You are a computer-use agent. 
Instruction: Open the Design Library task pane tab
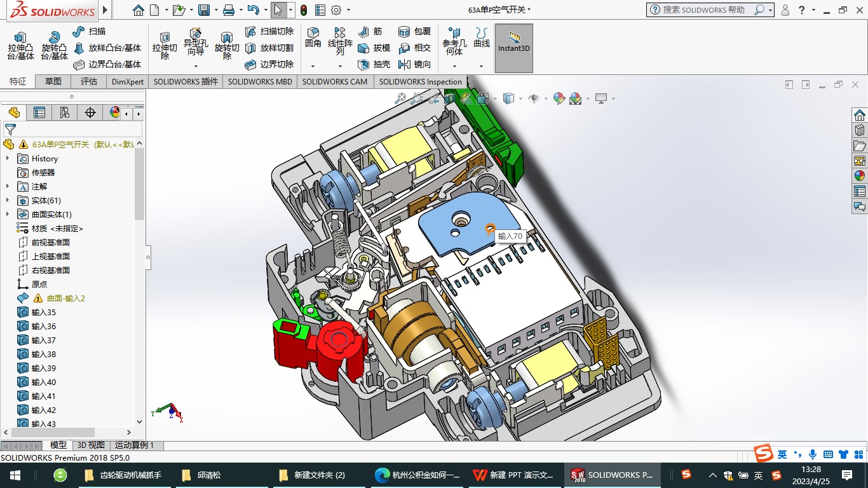(x=860, y=130)
